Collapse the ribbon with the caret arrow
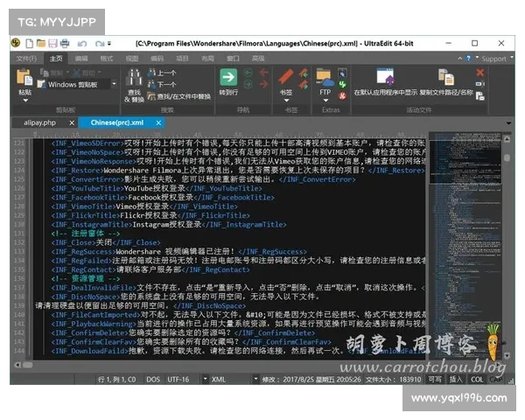Screen dimensions: 525x420 [x=460, y=59]
